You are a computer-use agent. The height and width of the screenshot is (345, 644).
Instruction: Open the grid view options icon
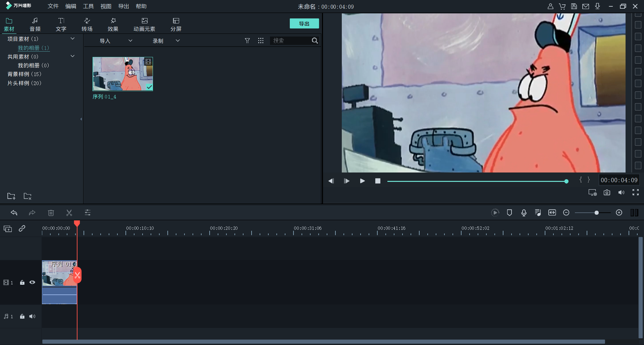pos(261,41)
